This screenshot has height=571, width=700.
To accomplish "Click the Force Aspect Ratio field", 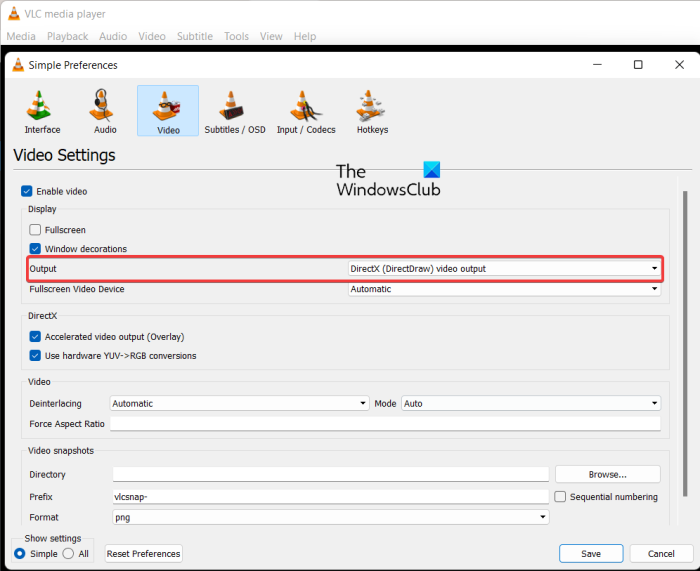I will coord(385,424).
